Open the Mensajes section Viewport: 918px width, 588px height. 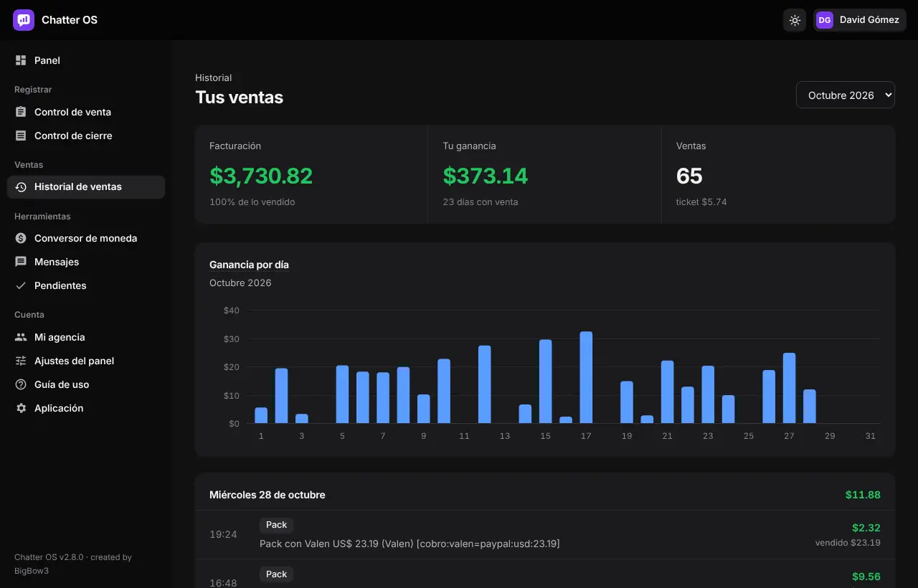tap(86, 262)
